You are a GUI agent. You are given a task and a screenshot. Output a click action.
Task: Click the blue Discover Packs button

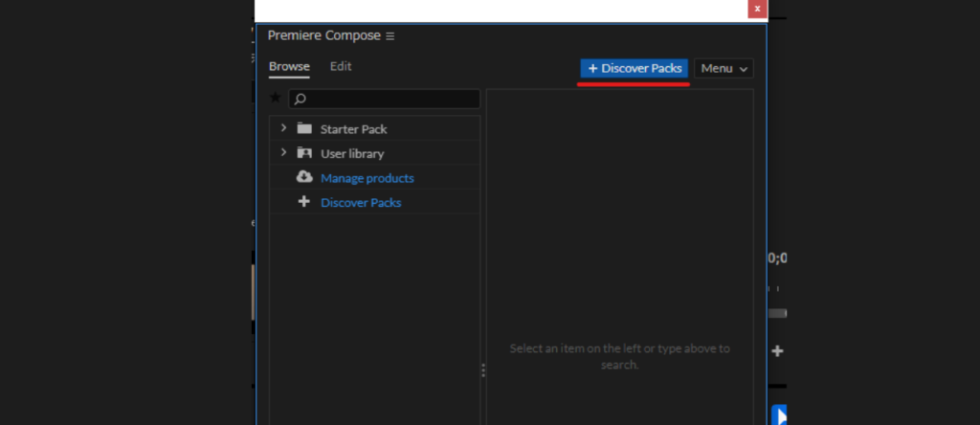(635, 69)
